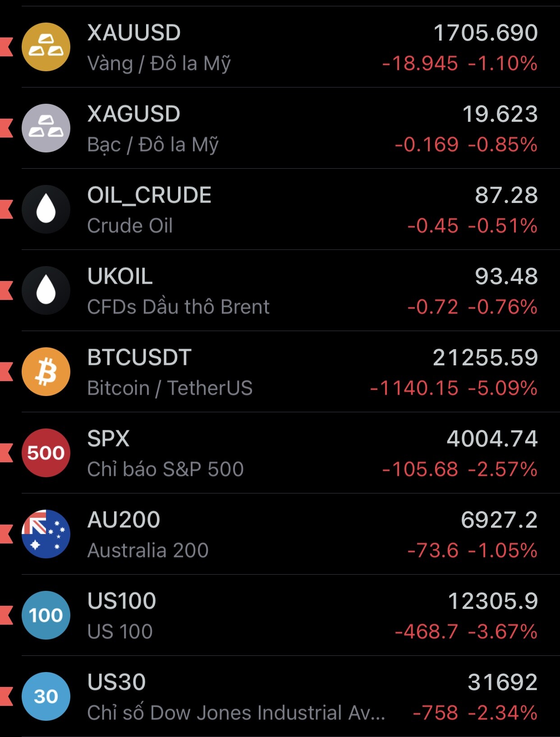
Task: Tap the red SPX 500 icon
Action: pyautogui.click(x=46, y=453)
